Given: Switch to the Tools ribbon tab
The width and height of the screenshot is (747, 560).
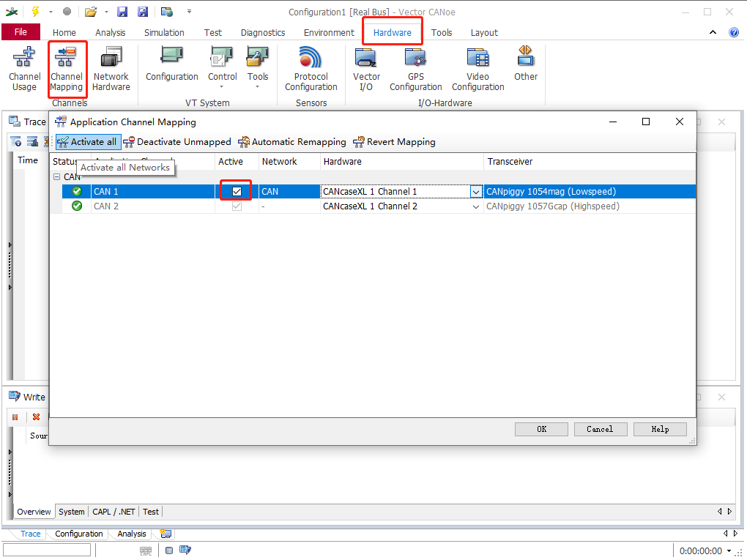Looking at the screenshot, I should coord(441,32).
